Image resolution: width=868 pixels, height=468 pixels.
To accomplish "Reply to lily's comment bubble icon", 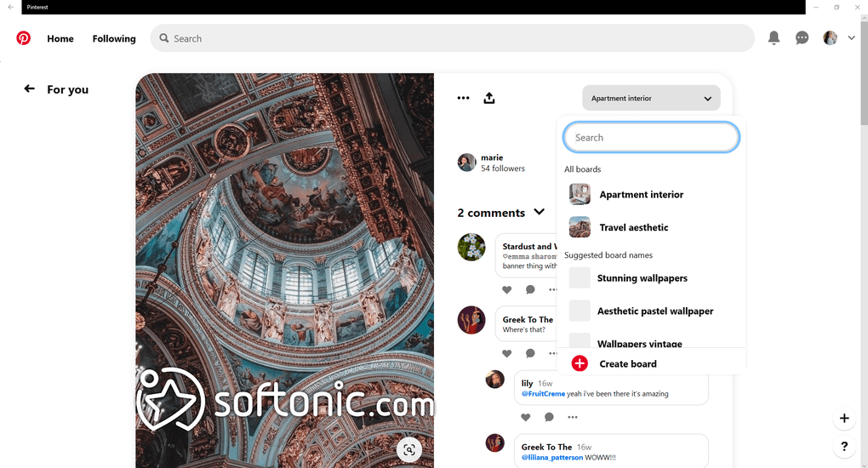I will (549, 417).
